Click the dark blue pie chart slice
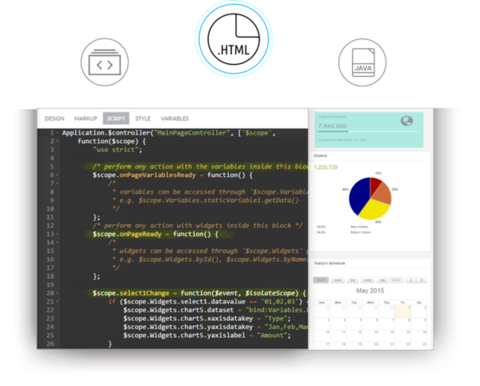The height and width of the screenshot is (386, 480). 359,196
